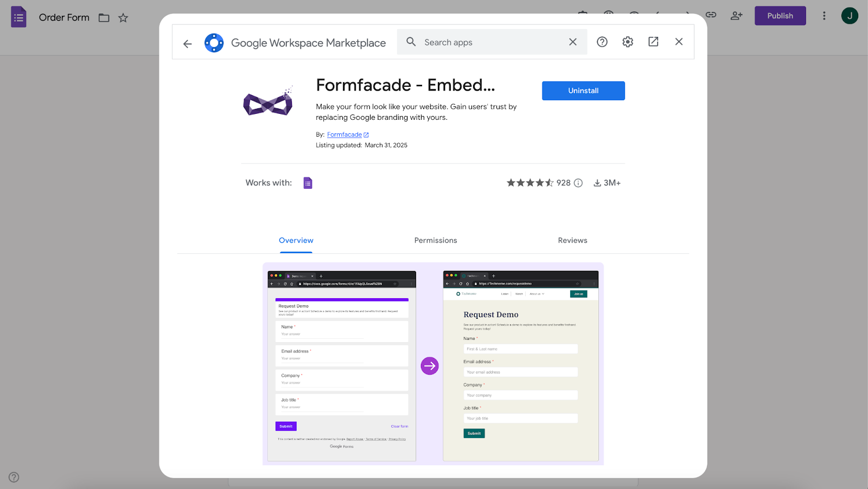Open the Formfacade developer link
The width and height of the screenshot is (868, 489).
coord(348,134)
